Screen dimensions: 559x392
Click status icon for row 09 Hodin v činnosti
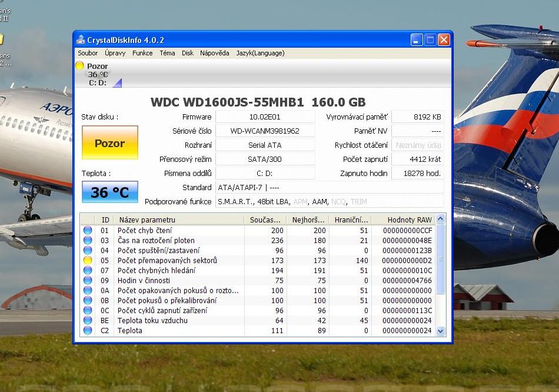(x=88, y=280)
